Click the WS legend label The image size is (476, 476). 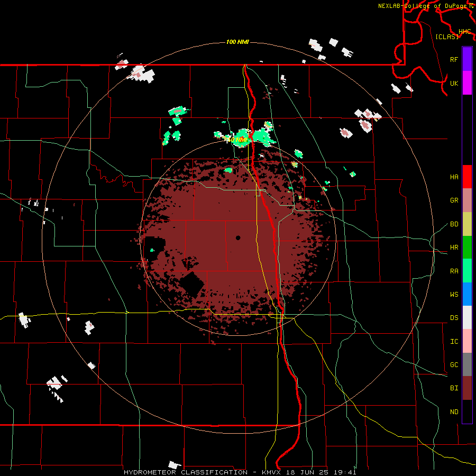(x=454, y=295)
